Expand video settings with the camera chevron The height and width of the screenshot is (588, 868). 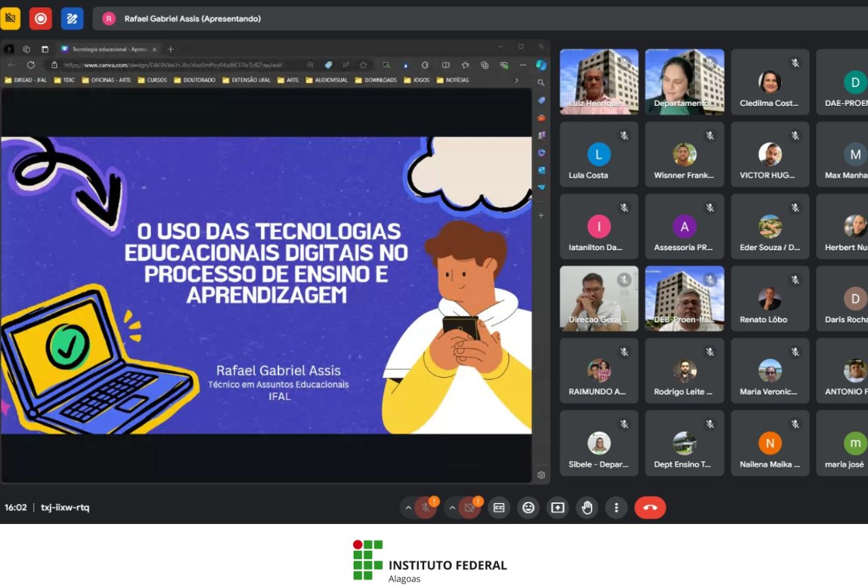coord(452,507)
